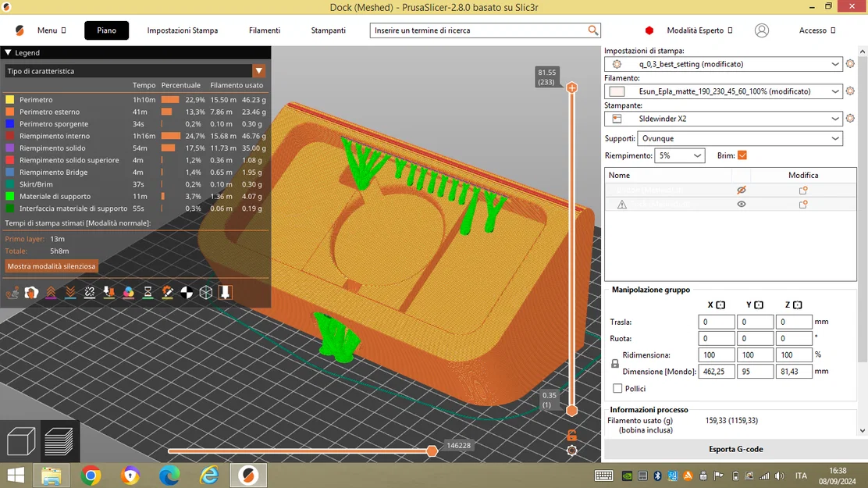Switch to sliced layers preview icon
Image resolution: width=868 pixels, height=488 pixels.
[59, 441]
